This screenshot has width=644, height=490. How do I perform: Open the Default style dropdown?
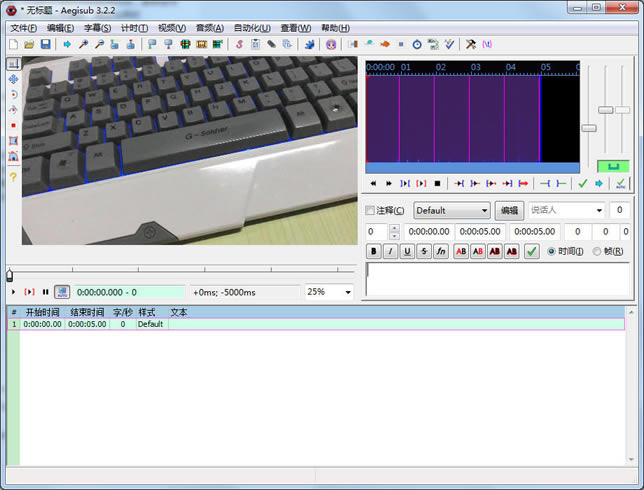pyautogui.click(x=451, y=211)
